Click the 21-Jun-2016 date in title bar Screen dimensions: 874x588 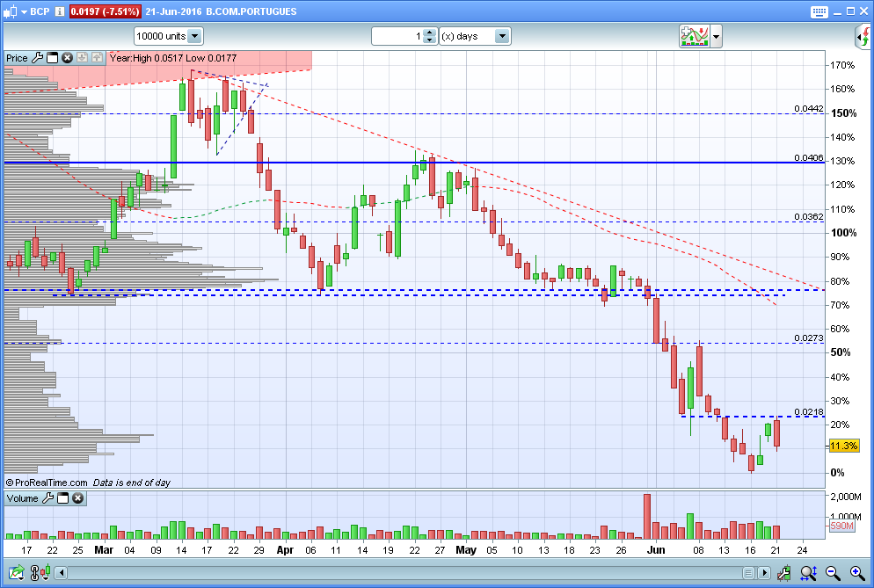pos(173,11)
